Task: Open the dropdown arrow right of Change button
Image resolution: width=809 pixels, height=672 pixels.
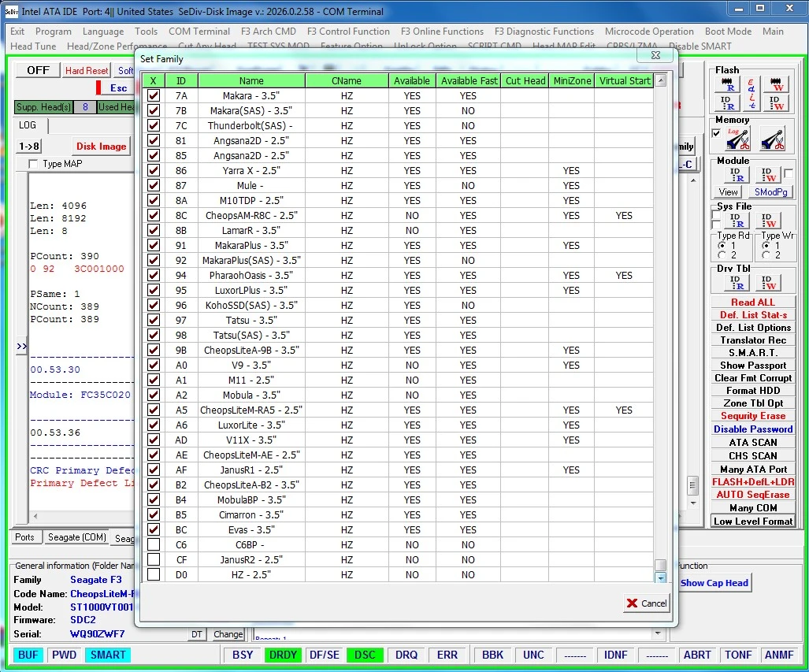Action: [x=658, y=633]
